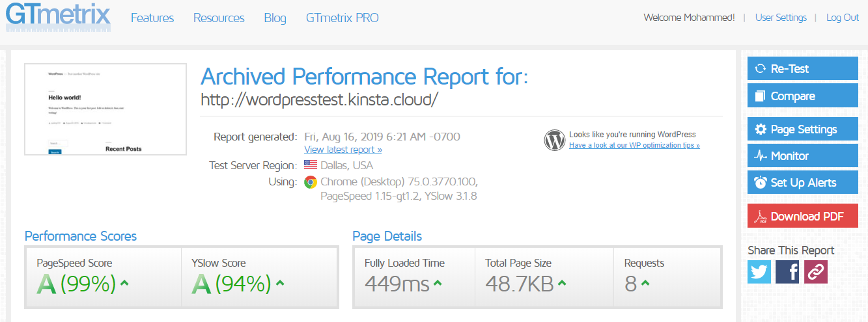This screenshot has width=868, height=322.
Task: Share the report on Twitter
Action: (x=759, y=271)
